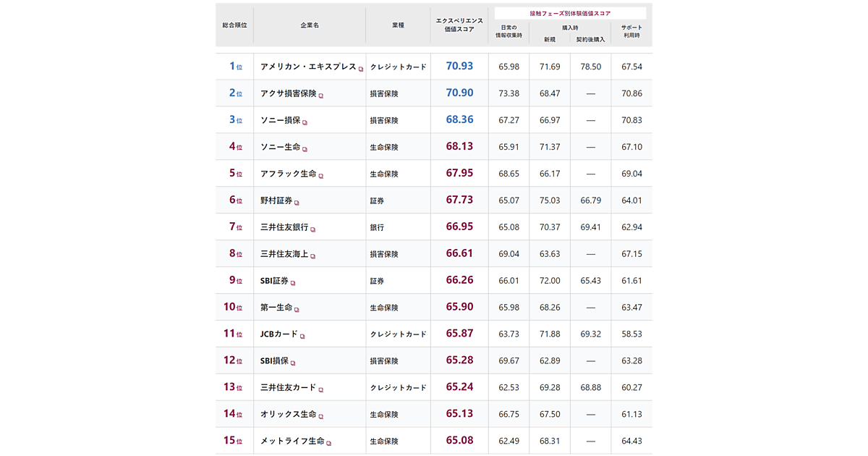Open the 三井住友銀行 company link
The height and width of the screenshot is (456, 868).
point(284,227)
